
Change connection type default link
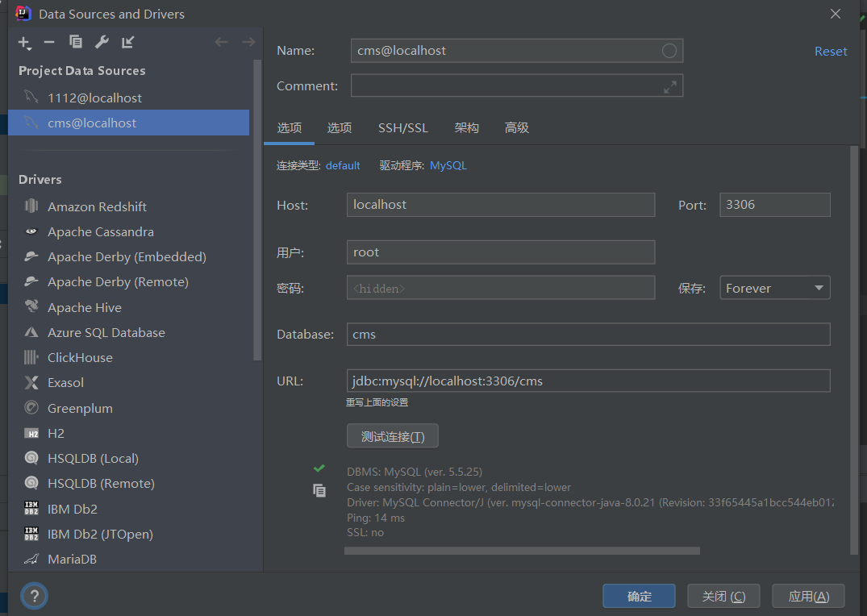(343, 165)
